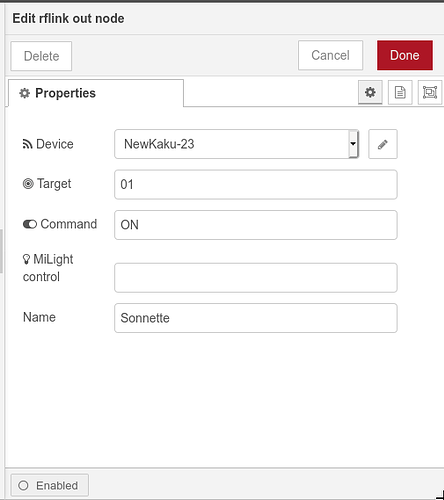Image resolution: width=444 pixels, height=500 pixels.
Task: Expand the Device dropdown arrow
Action: 353,144
